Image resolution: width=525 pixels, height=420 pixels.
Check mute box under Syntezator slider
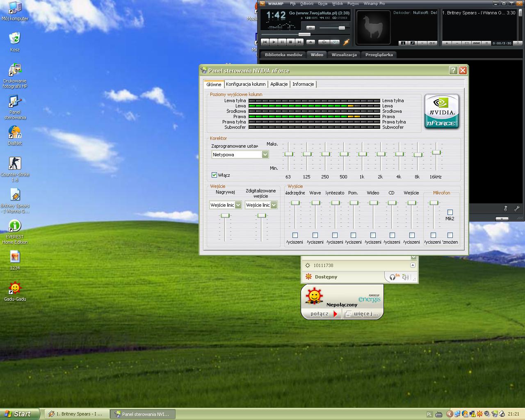(335, 235)
